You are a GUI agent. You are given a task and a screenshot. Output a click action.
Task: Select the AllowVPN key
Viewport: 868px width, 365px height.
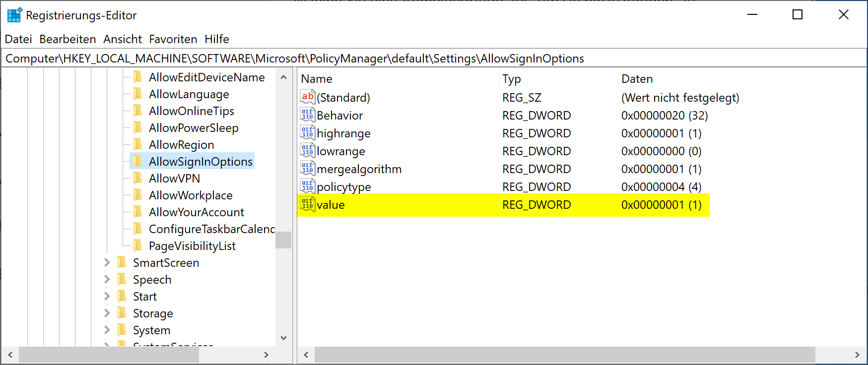tap(175, 179)
